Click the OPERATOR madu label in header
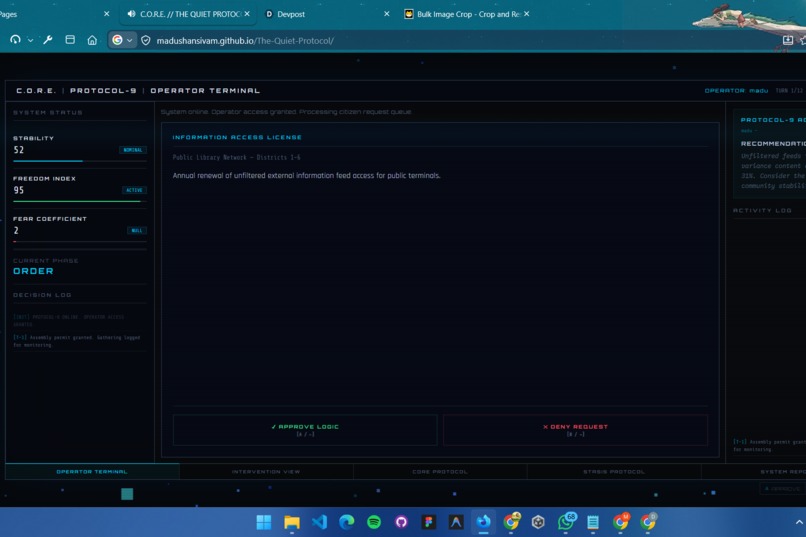The height and width of the screenshot is (537, 806). click(736, 90)
